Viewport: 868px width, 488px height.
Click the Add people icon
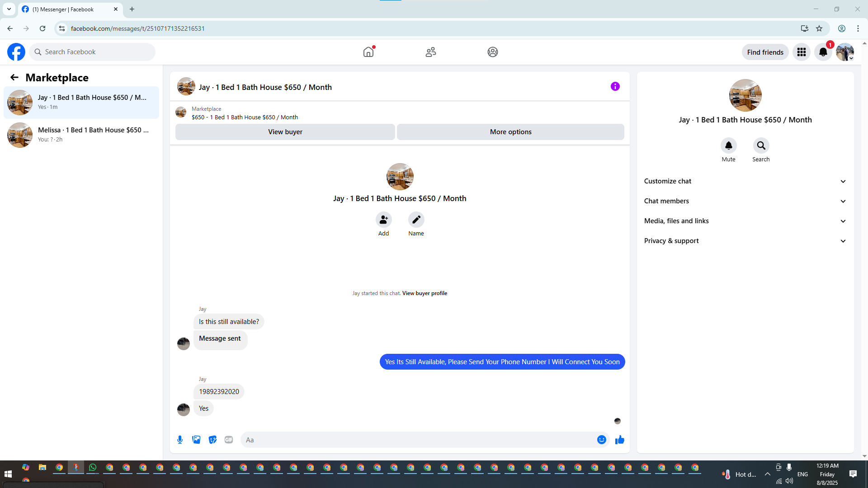pyautogui.click(x=383, y=220)
